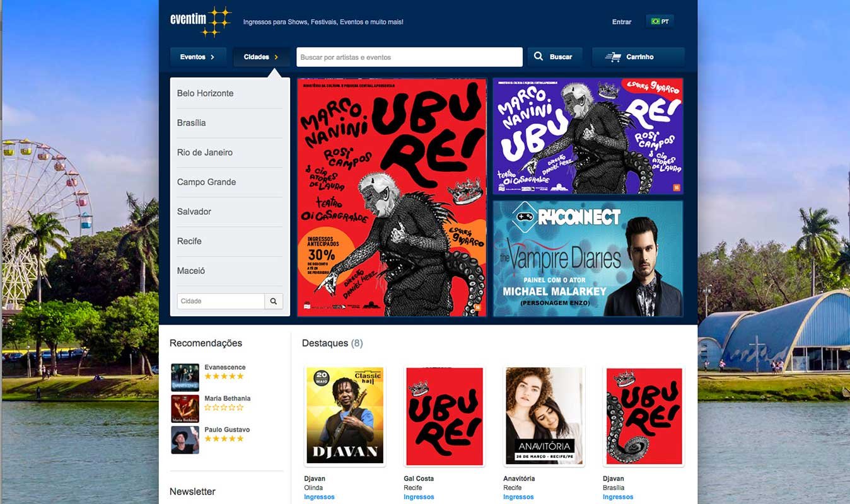Image resolution: width=850 pixels, height=504 pixels.
Task: Open the Djavan Classic Hall poster
Action: click(x=345, y=416)
